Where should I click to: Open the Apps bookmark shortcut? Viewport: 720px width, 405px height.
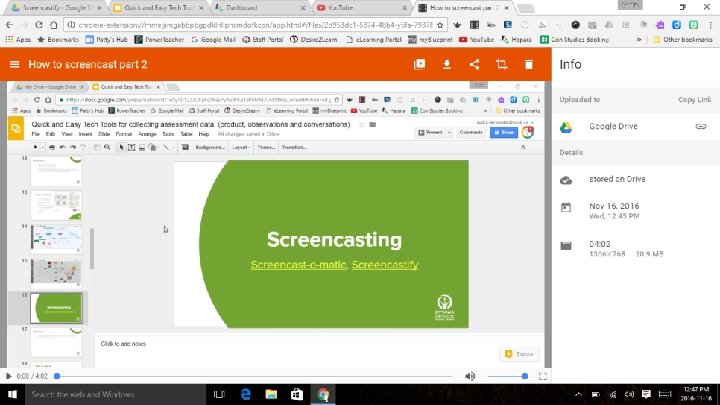18,39
